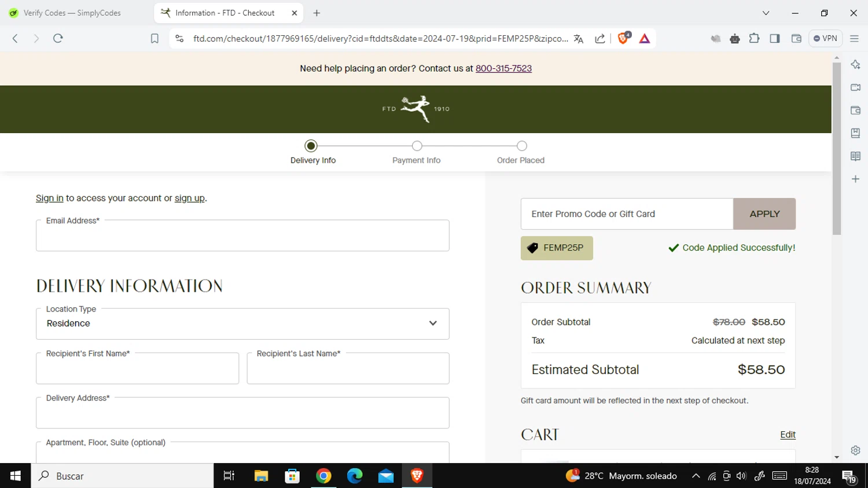Open Brave Rewards triangle icon
868x488 pixels.
pyautogui.click(x=645, y=39)
